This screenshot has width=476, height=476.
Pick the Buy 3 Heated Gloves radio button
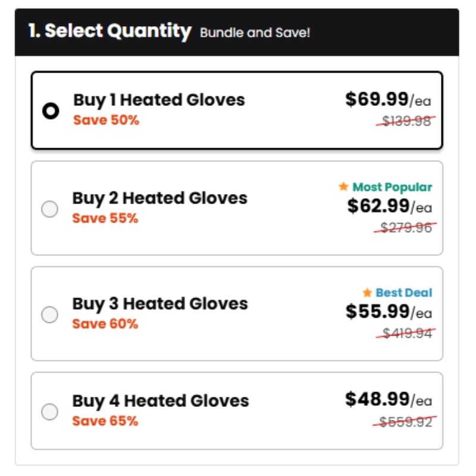click(x=50, y=315)
